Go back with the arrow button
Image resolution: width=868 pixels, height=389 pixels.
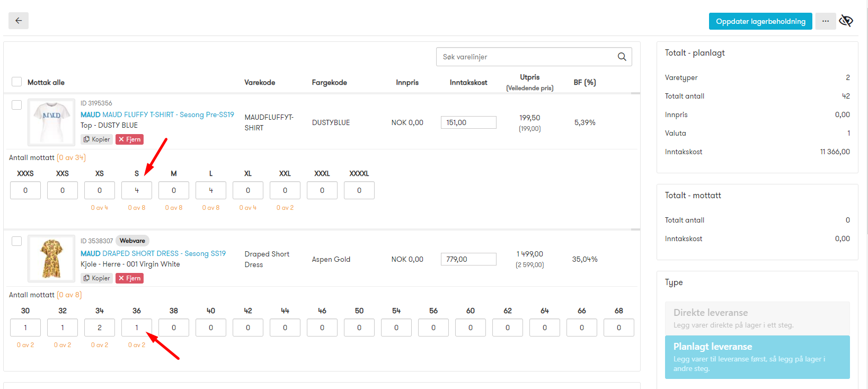coord(19,21)
